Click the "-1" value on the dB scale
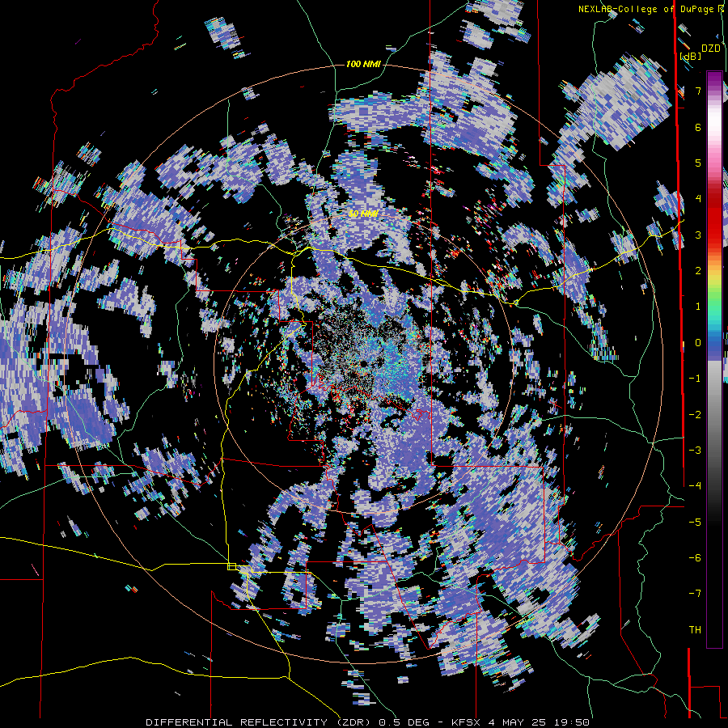728x728 pixels. 695,379
